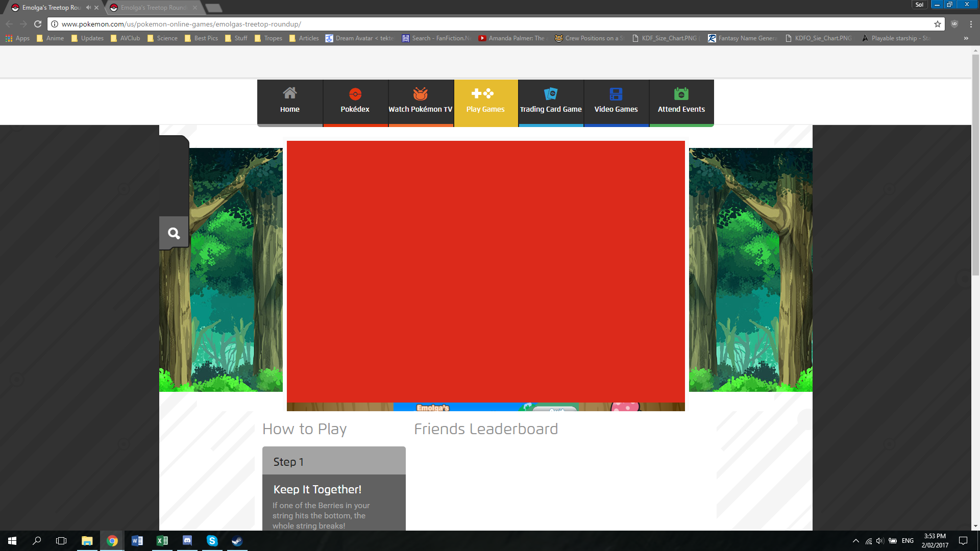Go back with the browser back arrow
The height and width of the screenshot is (551, 980).
pyautogui.click(x=9, y=24)
